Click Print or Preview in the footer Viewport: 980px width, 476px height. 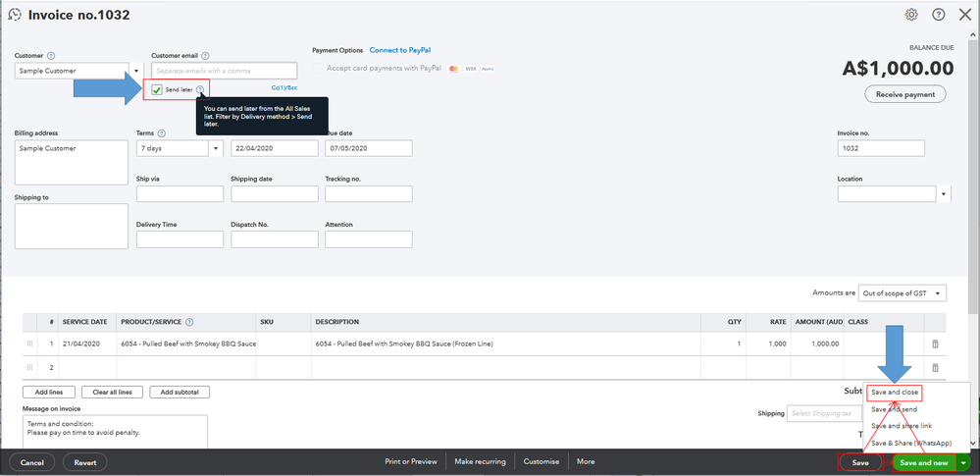[x=411, y=461]
